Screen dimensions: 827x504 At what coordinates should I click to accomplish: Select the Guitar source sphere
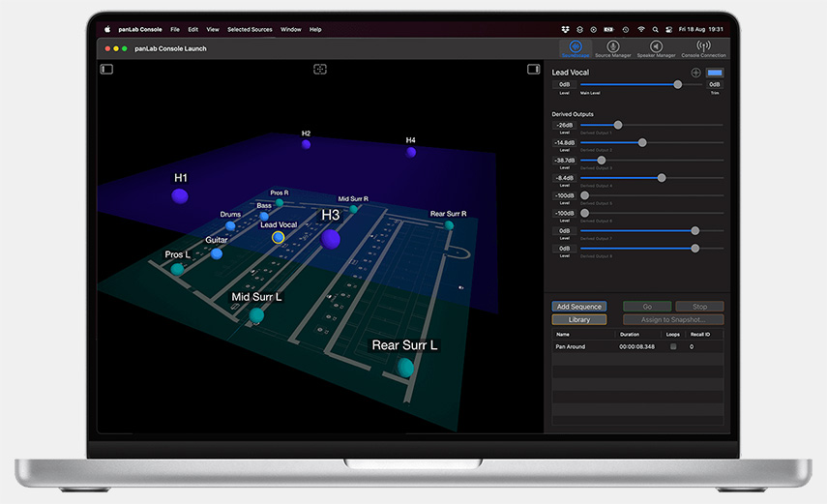pos(217,253)
